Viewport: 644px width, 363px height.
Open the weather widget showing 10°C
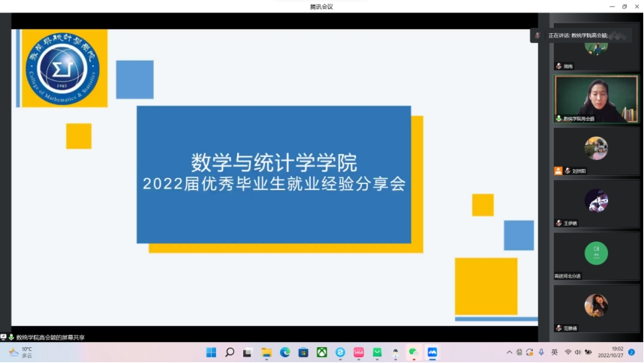pyautogui.click(x=21, y=352)
